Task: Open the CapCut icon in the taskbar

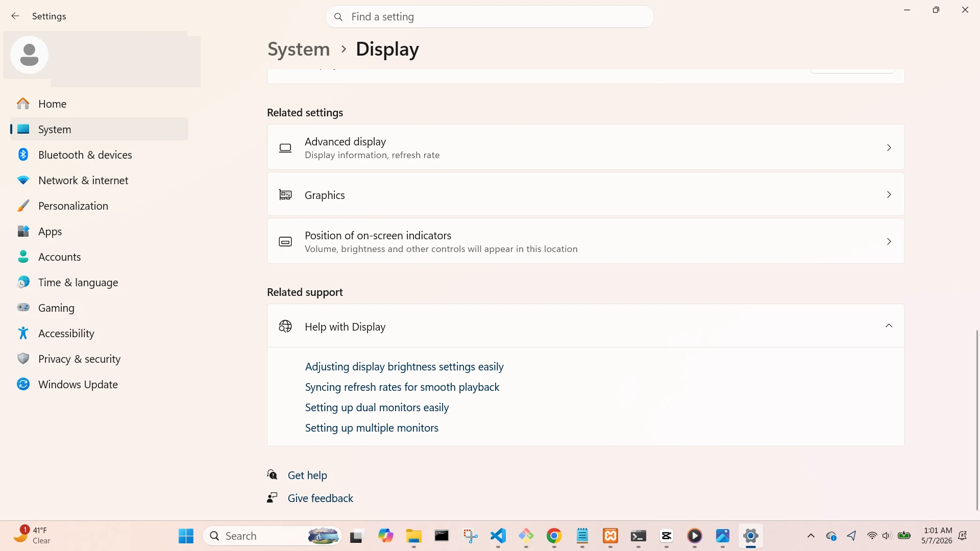Action: 667,536
